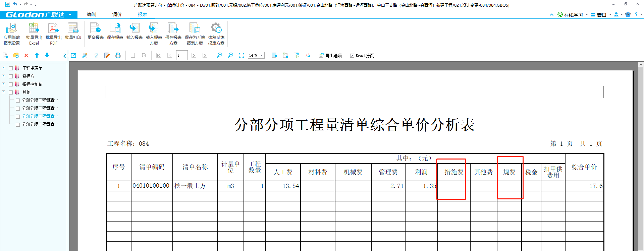The width and height of the screenshot is (644, 251).
Task: Check the 其他 checkbox
Action: point(11,92)
